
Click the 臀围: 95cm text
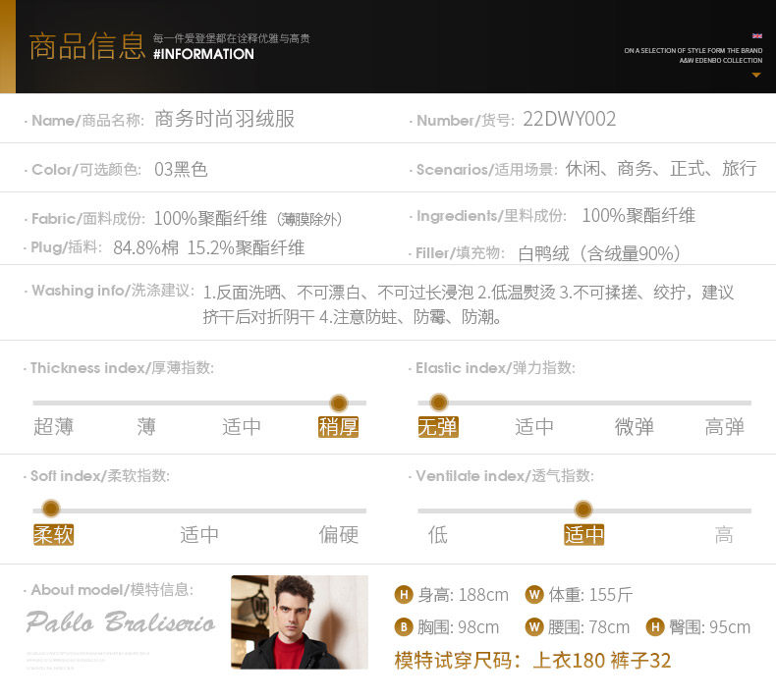point(709,627)
